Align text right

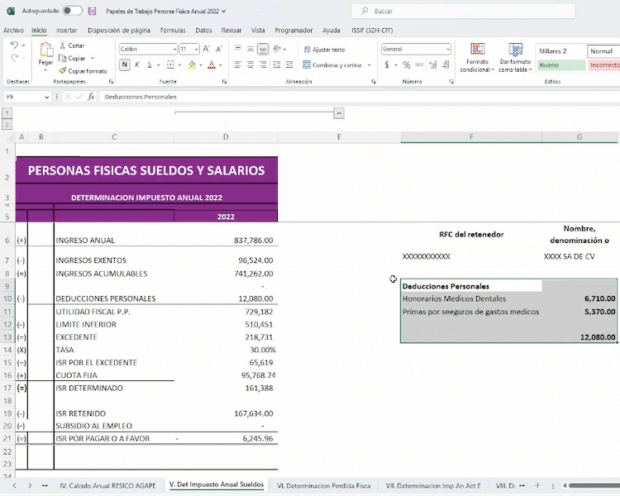click(x=263, y=64)
